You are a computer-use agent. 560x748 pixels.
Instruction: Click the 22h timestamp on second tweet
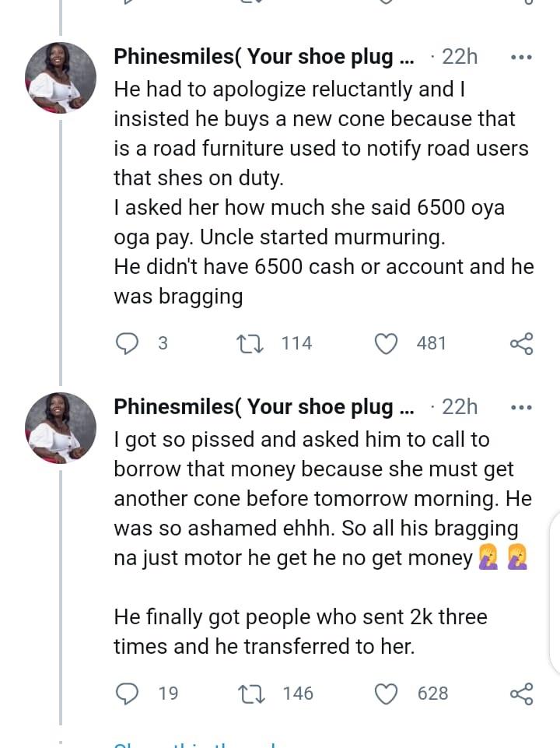click(x=460, y=406)
